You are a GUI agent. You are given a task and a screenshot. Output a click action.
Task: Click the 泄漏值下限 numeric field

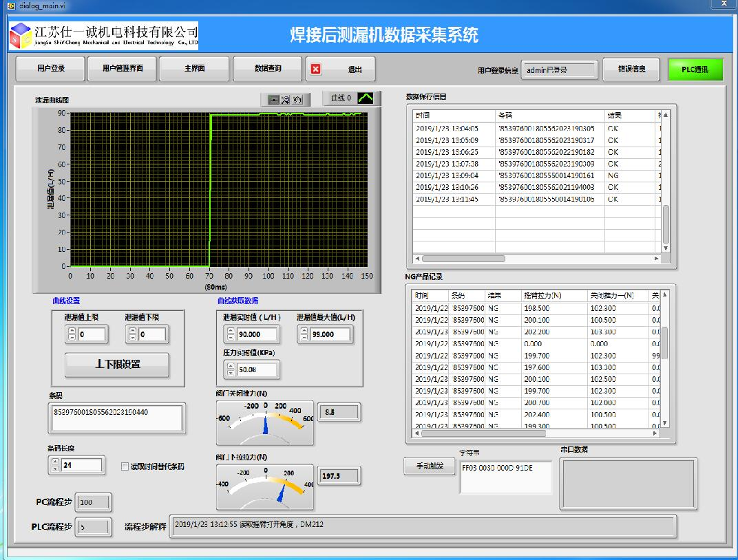tap(152, 334)
